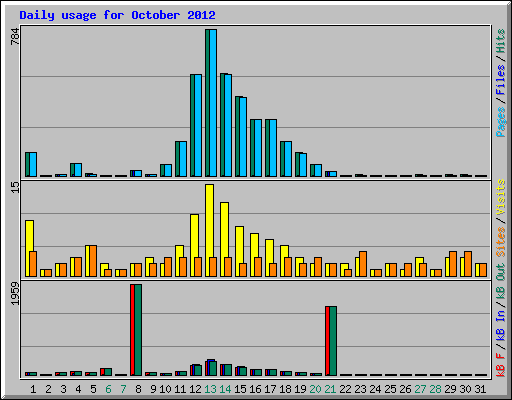Click the 'Visits' legend label
512x400 pixels.
pyautogui.click(x=500, y=197)
